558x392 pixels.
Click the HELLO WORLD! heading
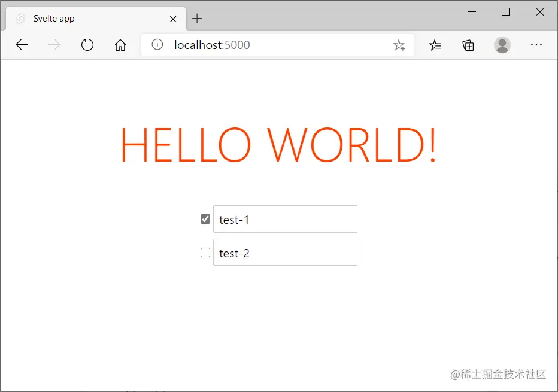(278, 145)
